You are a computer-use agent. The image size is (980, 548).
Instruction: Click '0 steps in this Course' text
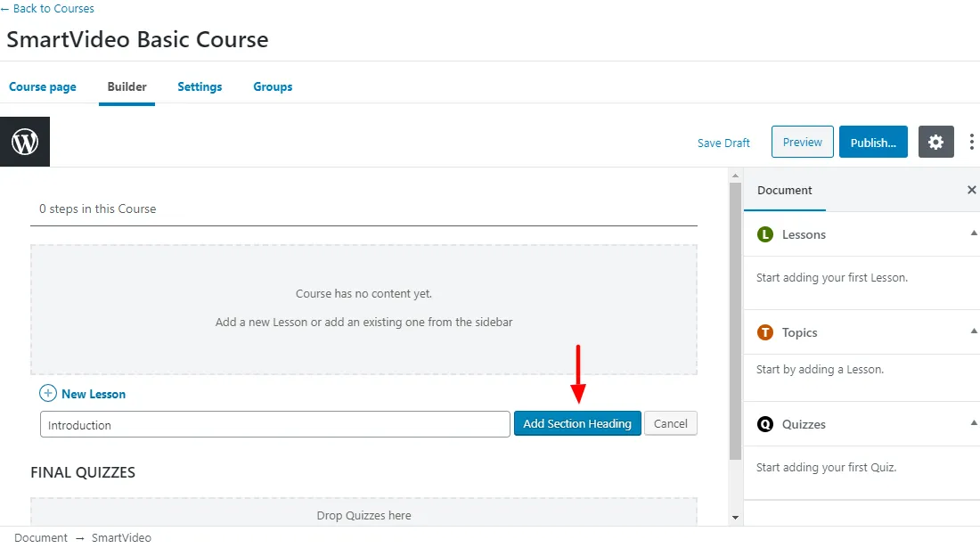tap(97, 209)
